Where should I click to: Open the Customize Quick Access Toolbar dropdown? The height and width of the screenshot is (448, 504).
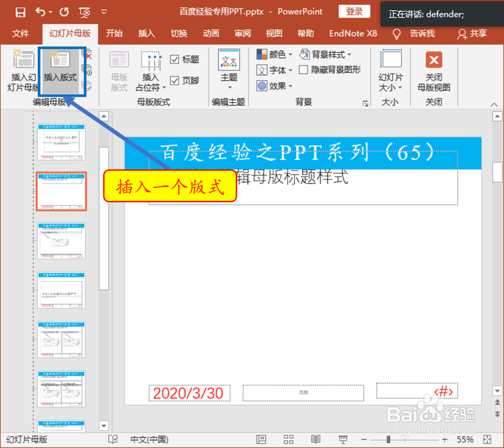click(104, 12)
